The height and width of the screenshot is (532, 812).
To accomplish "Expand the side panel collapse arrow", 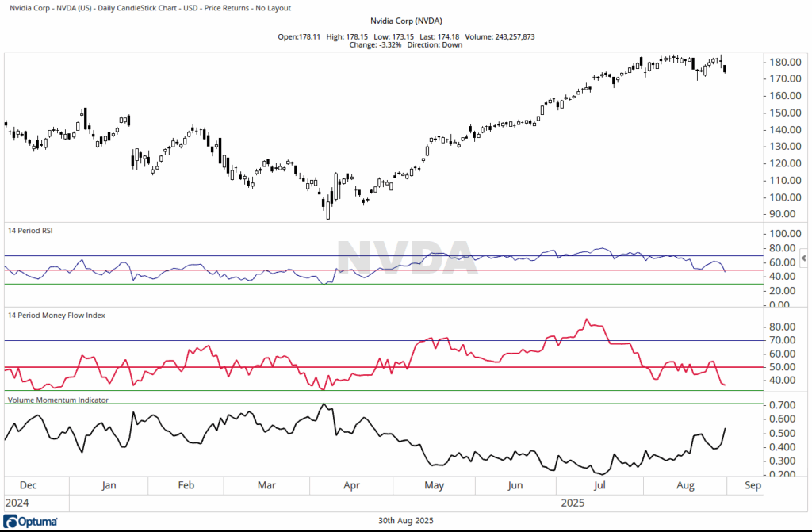I will [x=803, y=258].
